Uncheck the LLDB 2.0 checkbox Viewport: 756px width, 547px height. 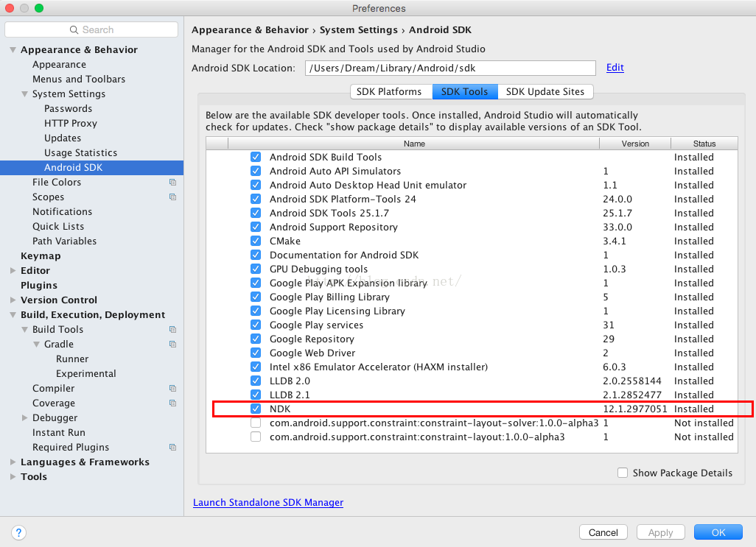pyautogui.click(x=256, y=381)
